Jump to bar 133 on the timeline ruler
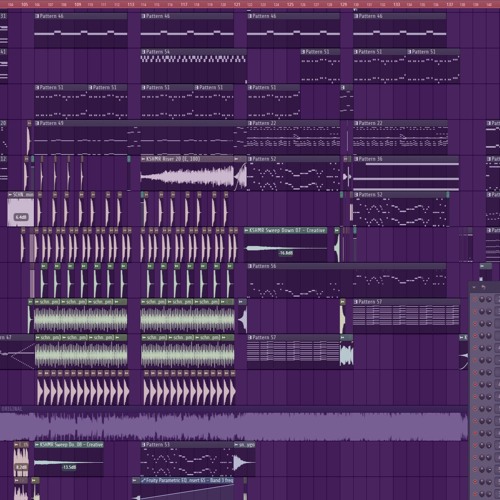Screen dimensions: 500x500 [x=397, y=4]
